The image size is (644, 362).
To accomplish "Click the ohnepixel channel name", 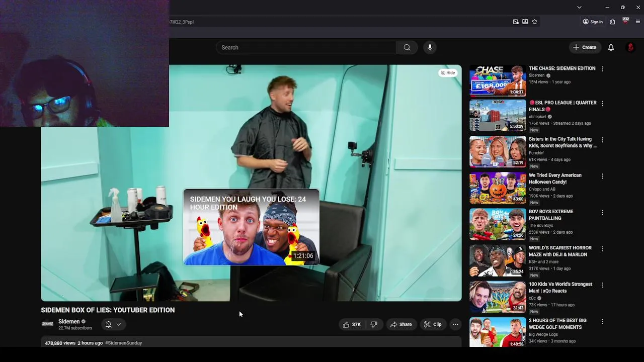I will tap(537, 117).
